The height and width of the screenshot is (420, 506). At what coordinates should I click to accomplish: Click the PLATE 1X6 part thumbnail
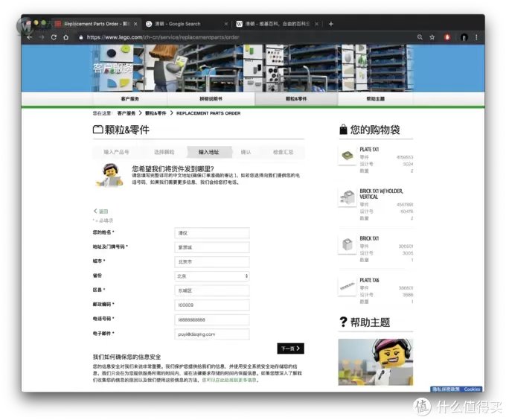click(x=348, y=287)
